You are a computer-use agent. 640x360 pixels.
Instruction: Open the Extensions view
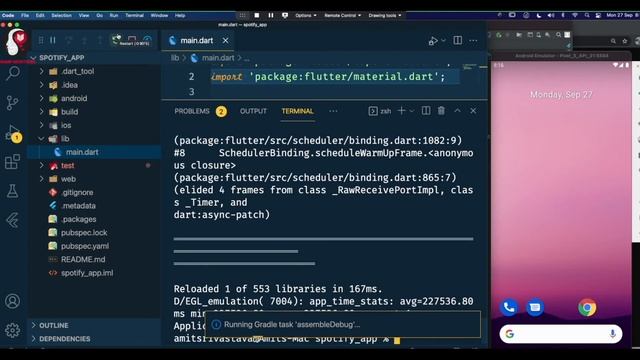pos(13,162)
